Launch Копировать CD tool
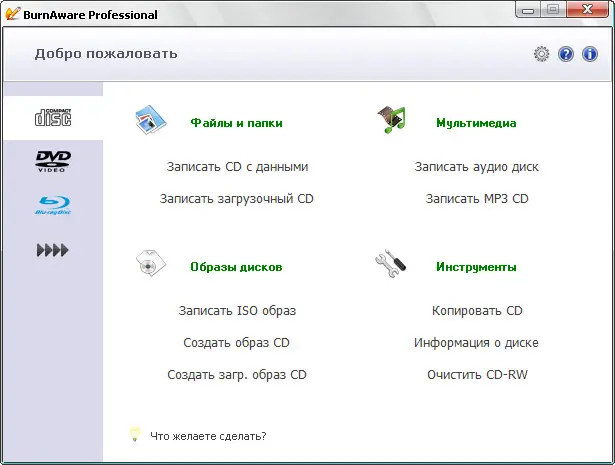Viewport: 615px width, 465px height. [x=477, y=311]
